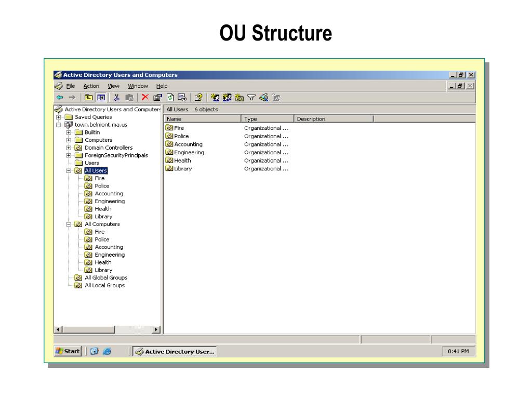
Task: Select the Health OU in the list pane
Action: (x=182, y=161)
